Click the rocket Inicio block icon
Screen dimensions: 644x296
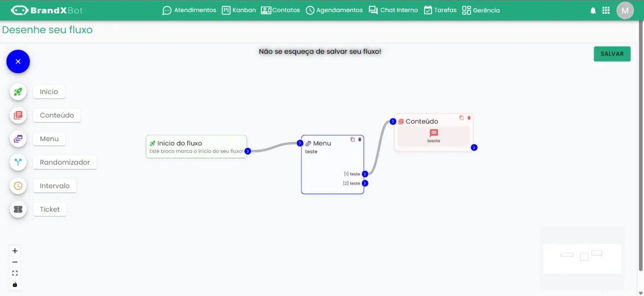point(18,92)
